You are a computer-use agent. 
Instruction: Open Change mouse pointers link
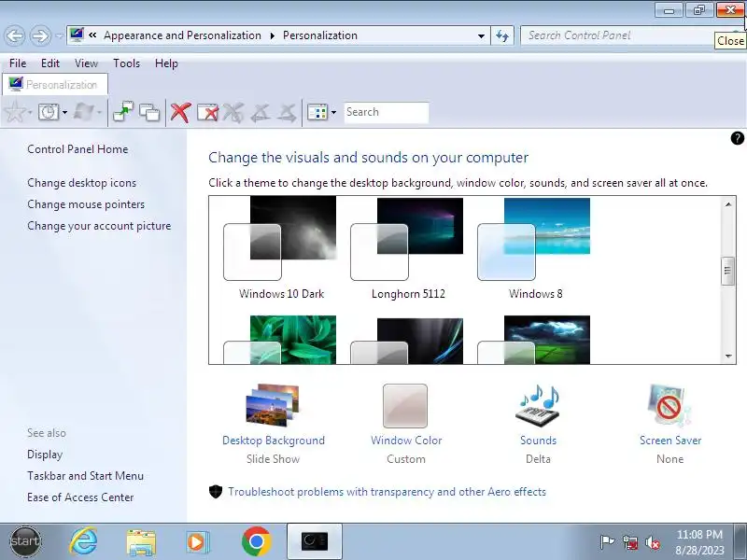(86, 204)
